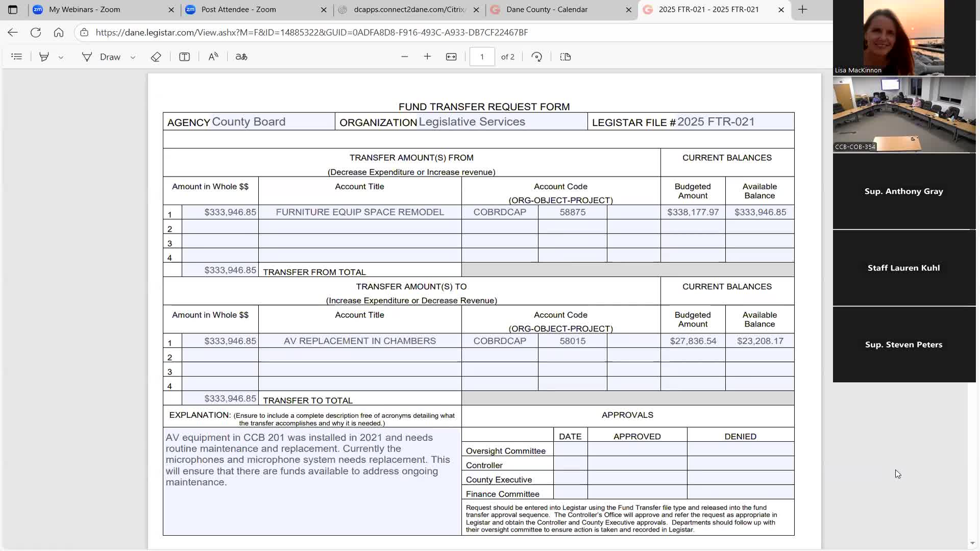Rotate the PDF page
The height and width of the screenshot is (551, 980).
pos(536,57)
